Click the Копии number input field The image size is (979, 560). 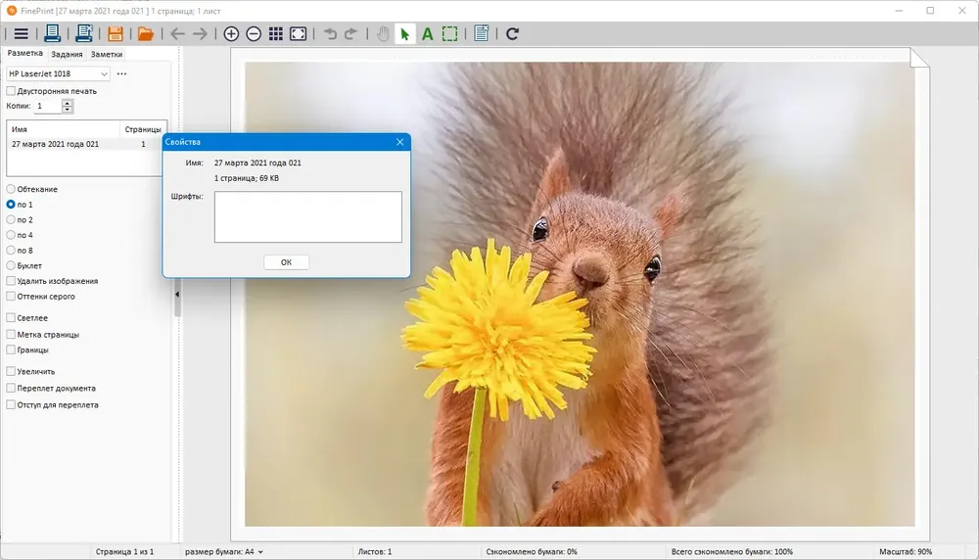(47, 106)
